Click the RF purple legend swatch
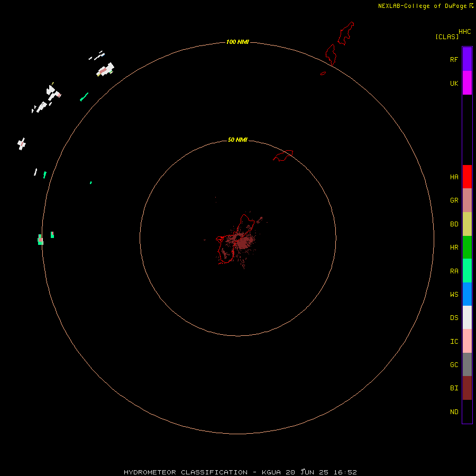476x476 pixels. (x=467, y=59)
